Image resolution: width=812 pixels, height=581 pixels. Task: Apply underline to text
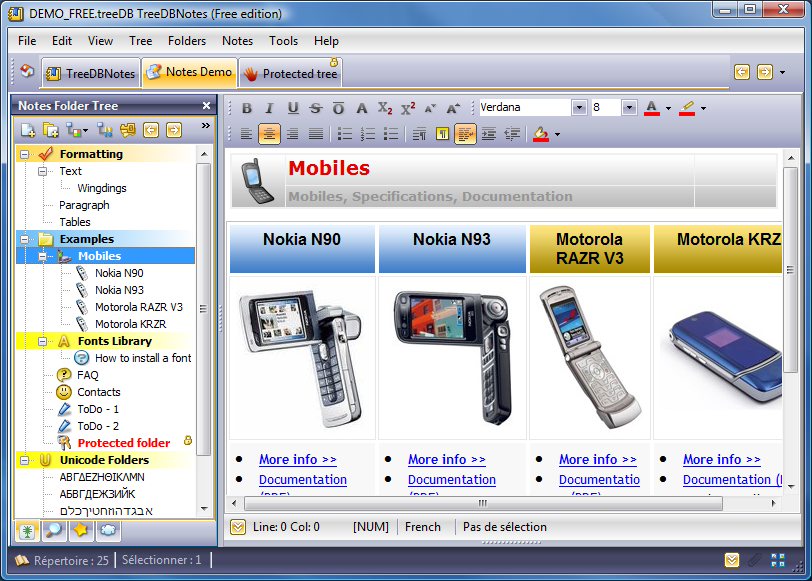click(x=293, y=108)
